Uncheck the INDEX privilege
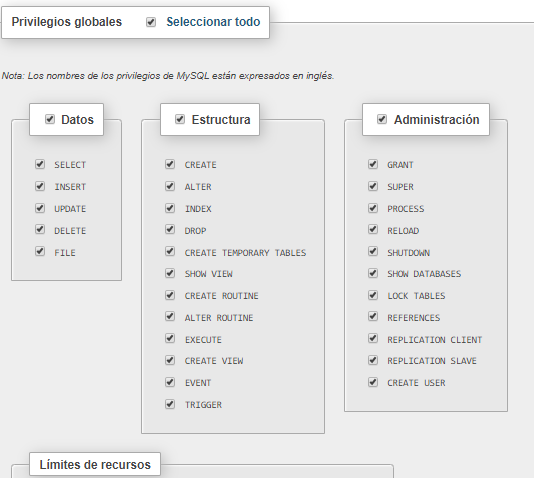Image resolution: width=534 pixels, height=478 pixels. coord(170,208)
